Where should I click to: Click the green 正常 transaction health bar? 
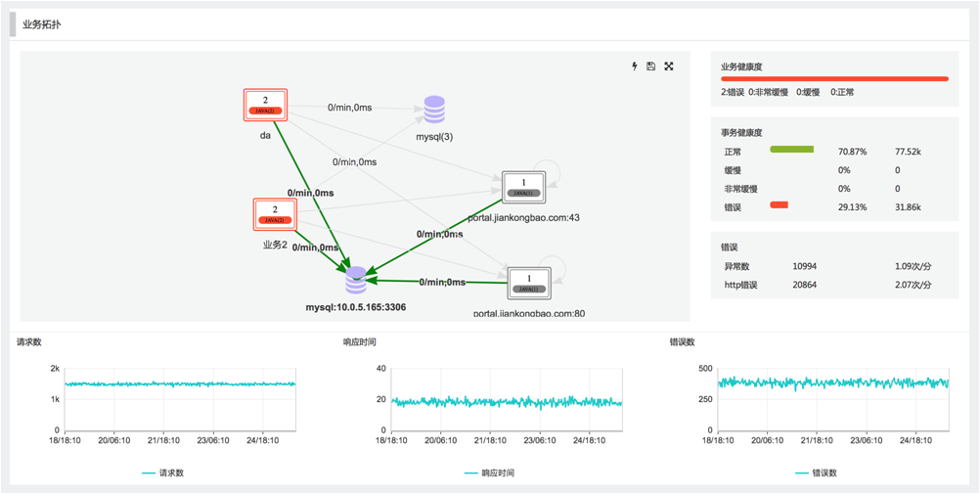792,150
